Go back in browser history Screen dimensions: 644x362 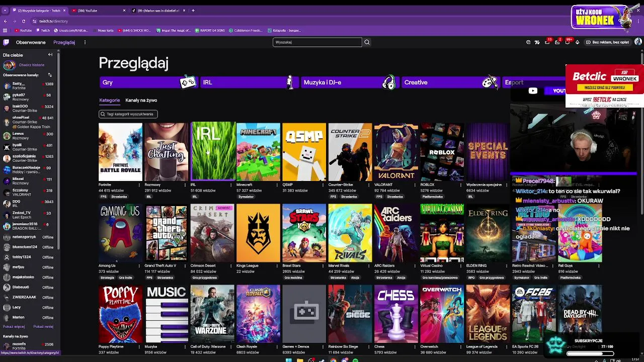click(6, 21)
